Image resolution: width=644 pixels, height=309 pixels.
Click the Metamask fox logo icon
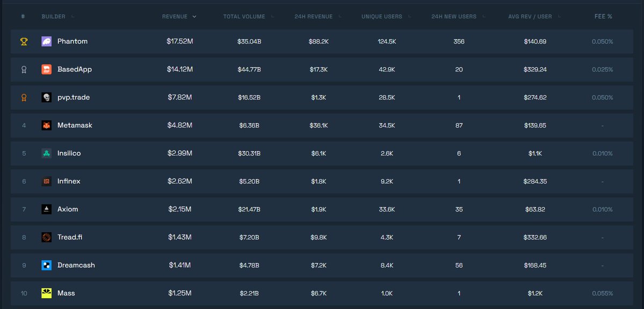point(46,125)
